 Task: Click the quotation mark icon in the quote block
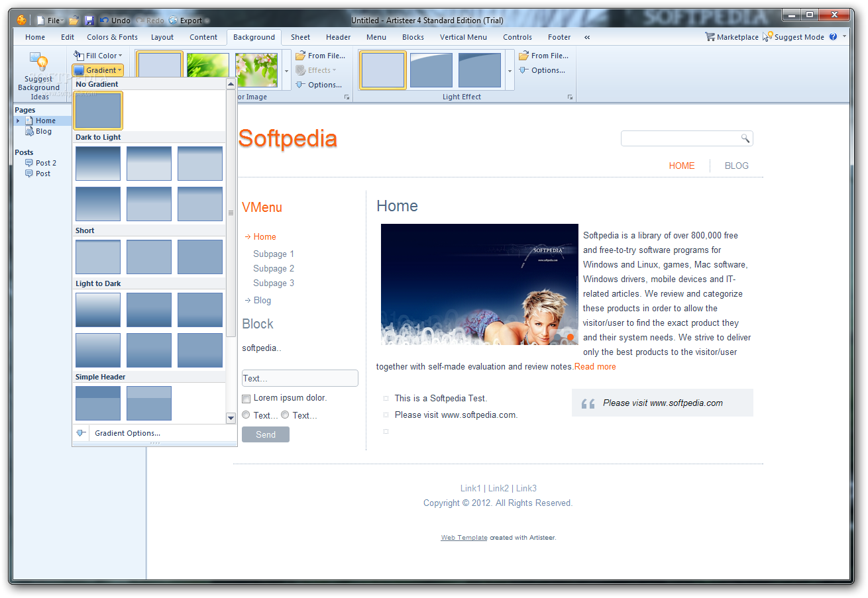click(x=588, y=403)
